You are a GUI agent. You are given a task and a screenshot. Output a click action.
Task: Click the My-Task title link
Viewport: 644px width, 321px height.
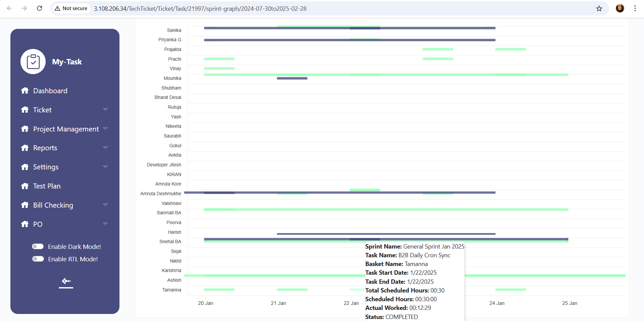(67, 62)
